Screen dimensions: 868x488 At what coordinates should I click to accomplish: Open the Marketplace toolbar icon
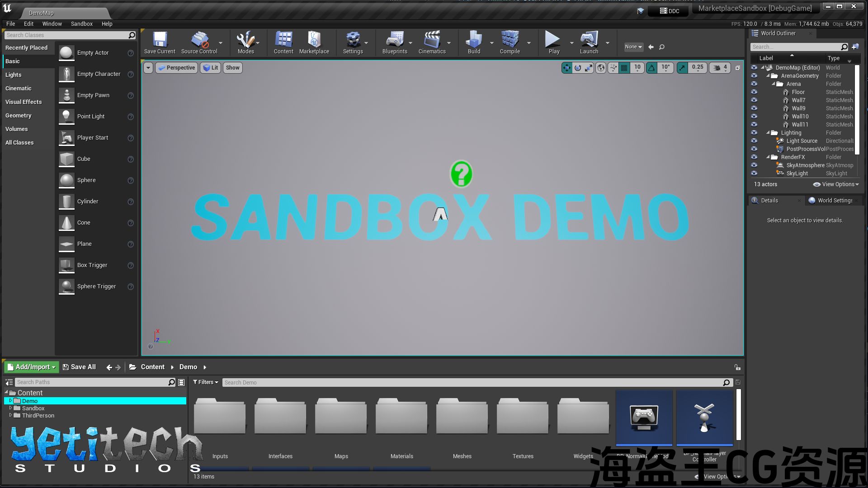tap(314, 40)
